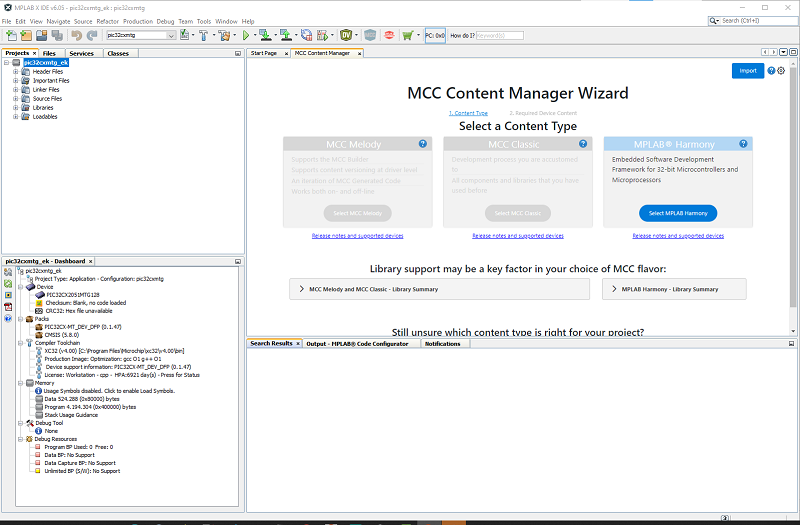The width and height of the screenshot is (800, 525).
Task: Click the PIC32CX2051MTG128 device entry
Action: pos(72,295)
